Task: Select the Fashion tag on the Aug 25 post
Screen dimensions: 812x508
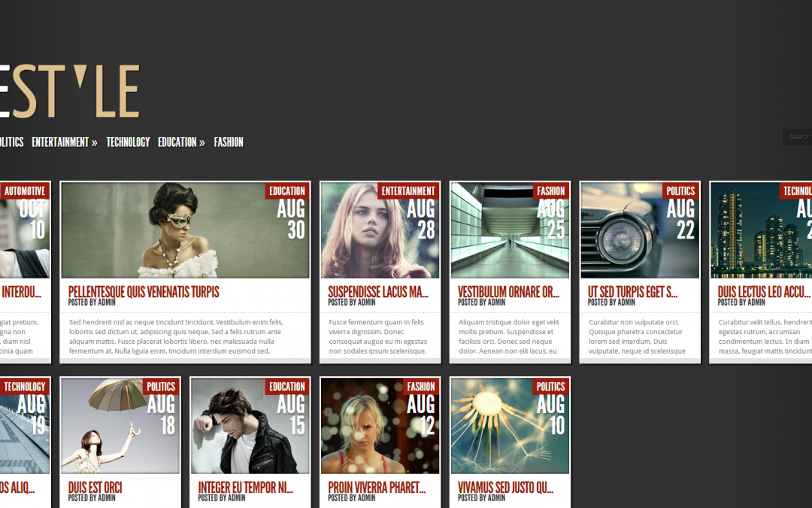Action: click(x=551, y=190)
